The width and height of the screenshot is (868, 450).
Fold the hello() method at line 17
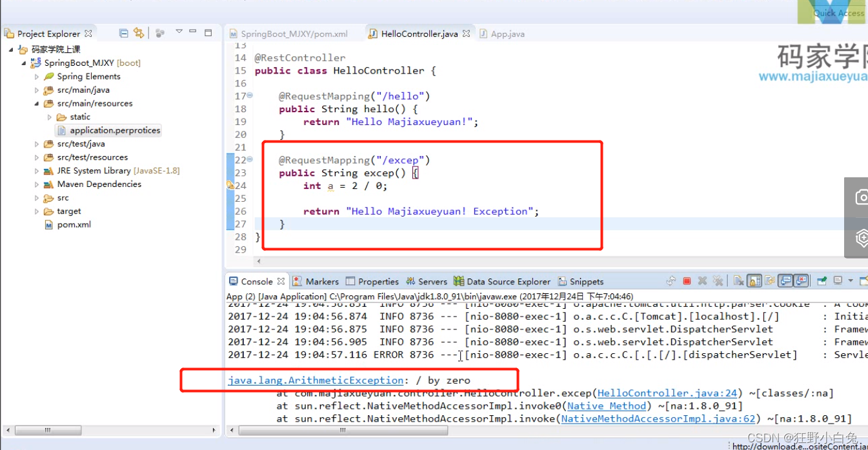(250, 95)
